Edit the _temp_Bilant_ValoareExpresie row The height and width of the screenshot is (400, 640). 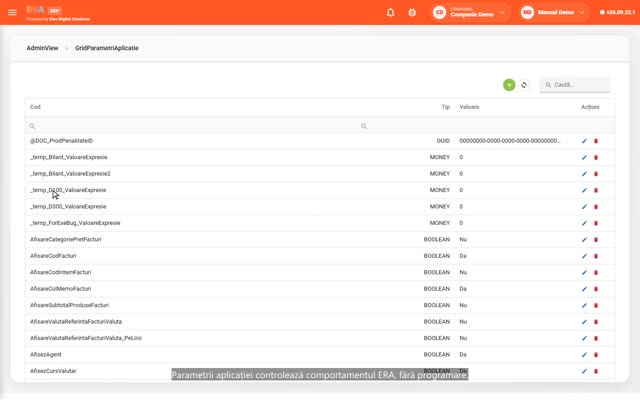pyautogui.click(x=584, y=158)
